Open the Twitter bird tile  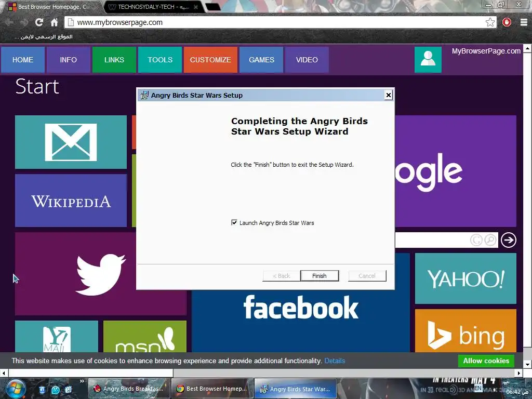[75, 274]
